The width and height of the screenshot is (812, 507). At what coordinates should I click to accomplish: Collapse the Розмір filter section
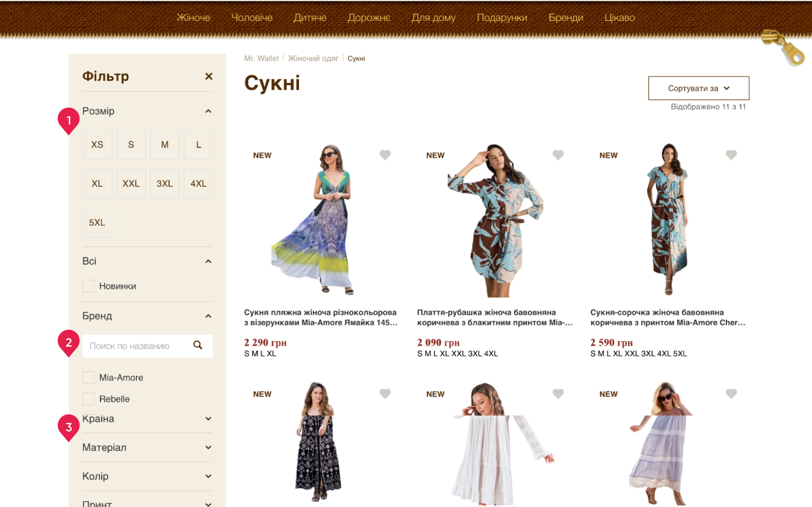coord(208,111)
